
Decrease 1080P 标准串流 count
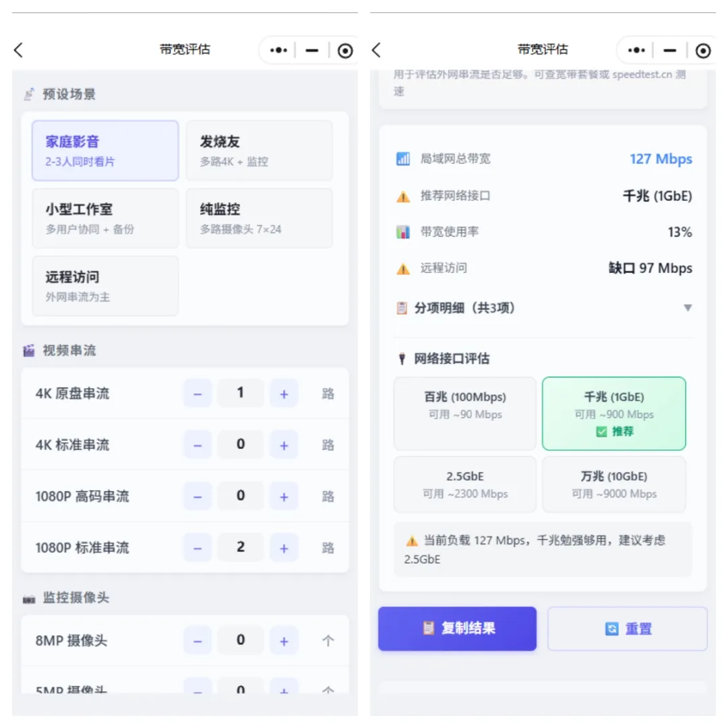tap(198, 548)
